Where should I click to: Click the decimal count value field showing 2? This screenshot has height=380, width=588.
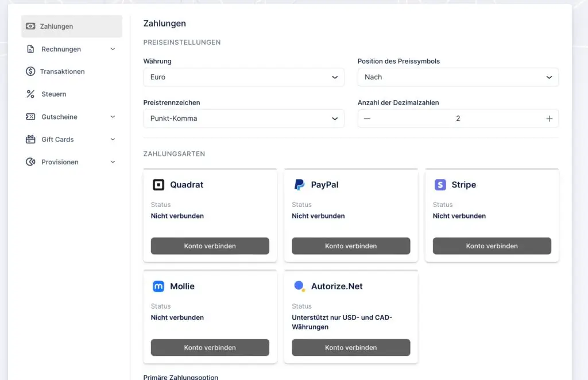pos(458,118)
